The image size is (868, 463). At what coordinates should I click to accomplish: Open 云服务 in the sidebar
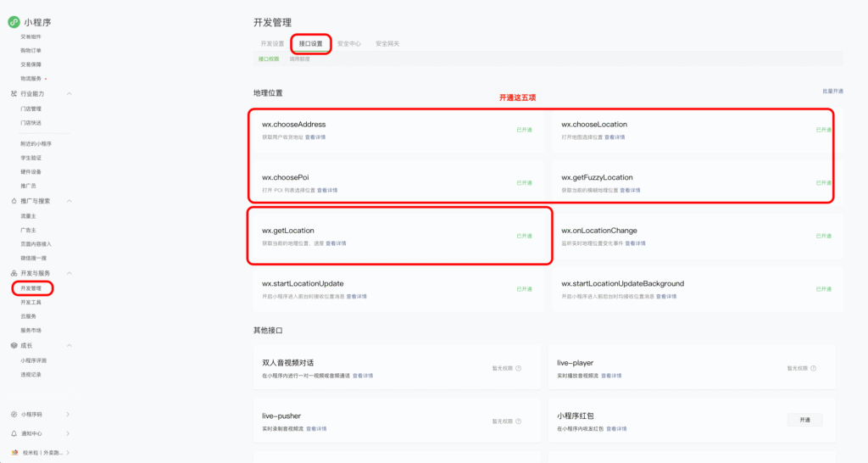(28, 316)
